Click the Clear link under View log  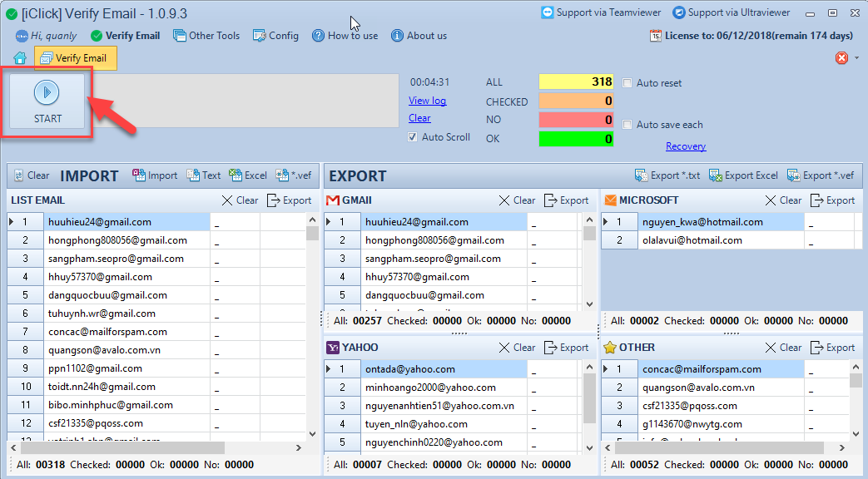point(419,118)
